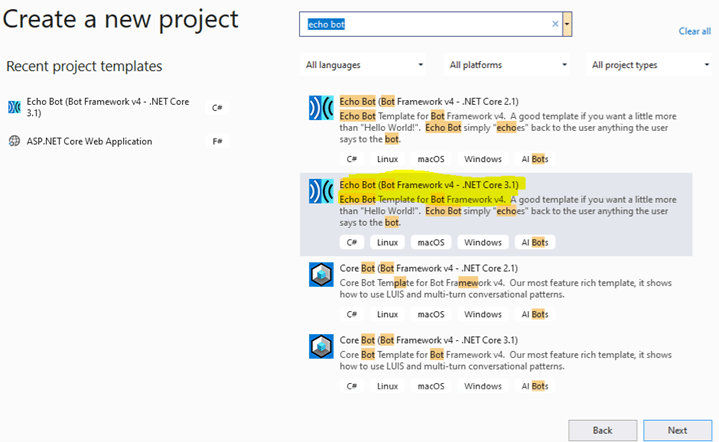
Task: Select Core Bot (Bot Framework v4 - .NET Core 2.1) title
Action: click(x=428, y=268)
